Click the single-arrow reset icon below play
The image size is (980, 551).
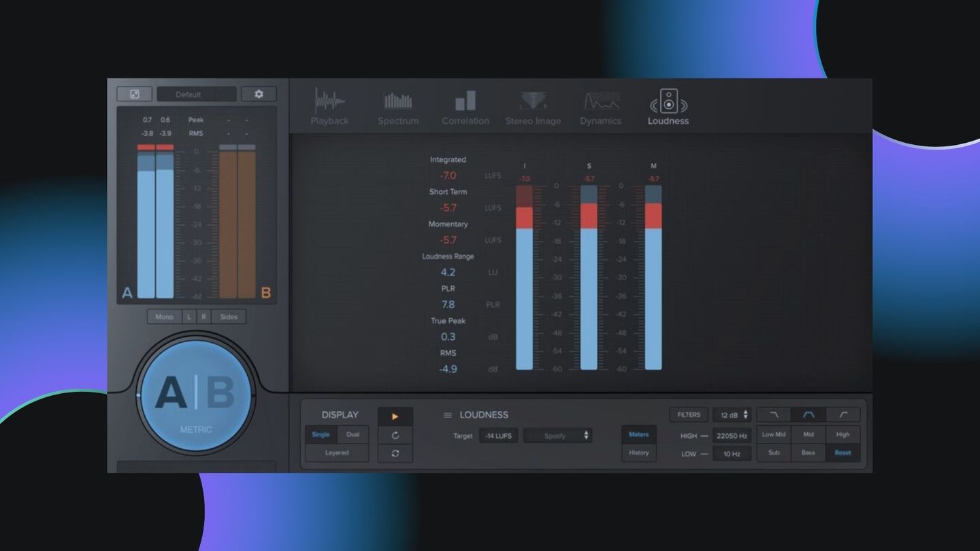[395, 435]
